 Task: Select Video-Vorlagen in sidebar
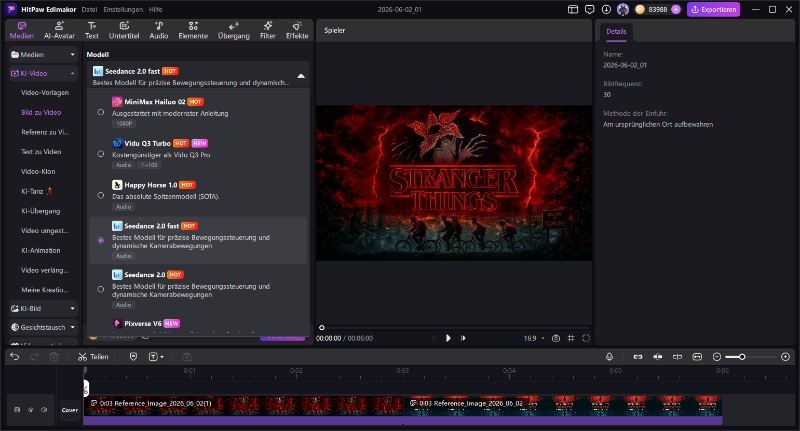point(45,93)
